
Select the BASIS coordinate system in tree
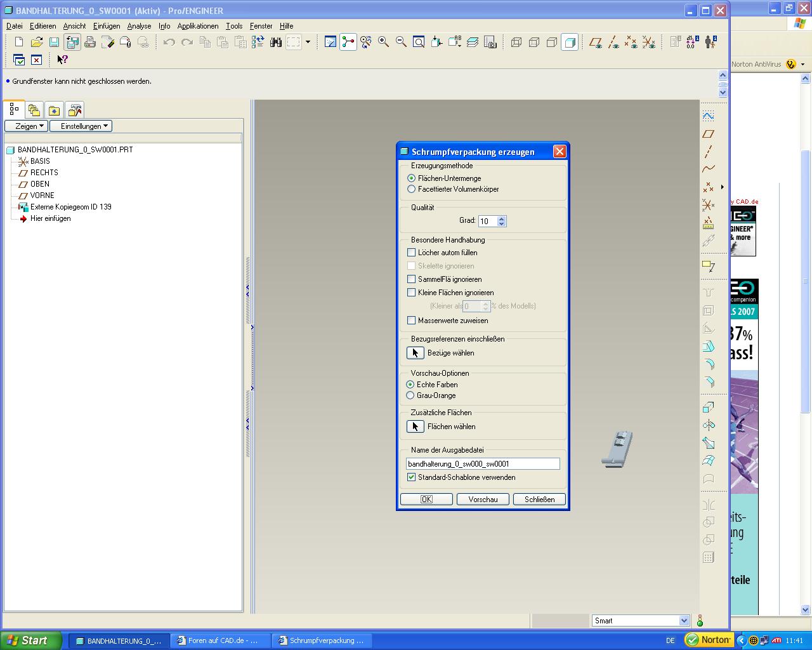39,161
